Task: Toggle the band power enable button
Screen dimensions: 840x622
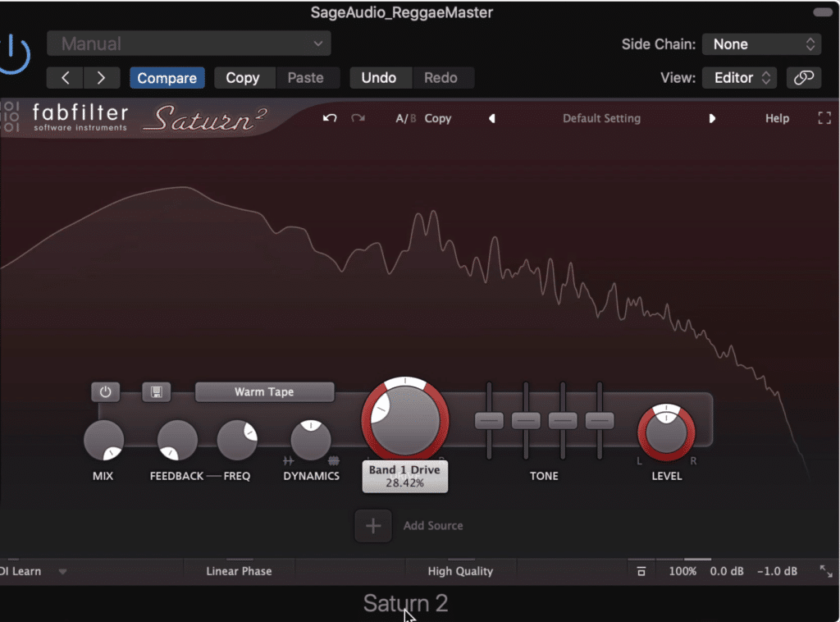Action: (105, 391)
